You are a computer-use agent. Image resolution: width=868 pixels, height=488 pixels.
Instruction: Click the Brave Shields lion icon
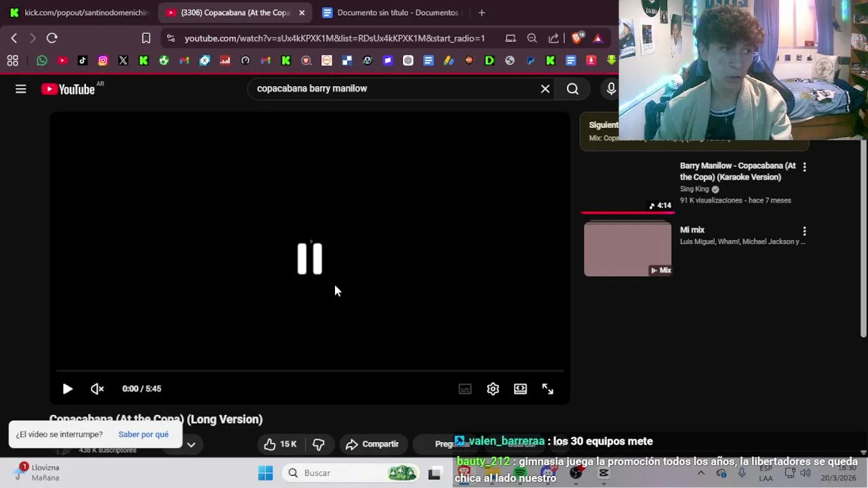[x=576, y=38]
